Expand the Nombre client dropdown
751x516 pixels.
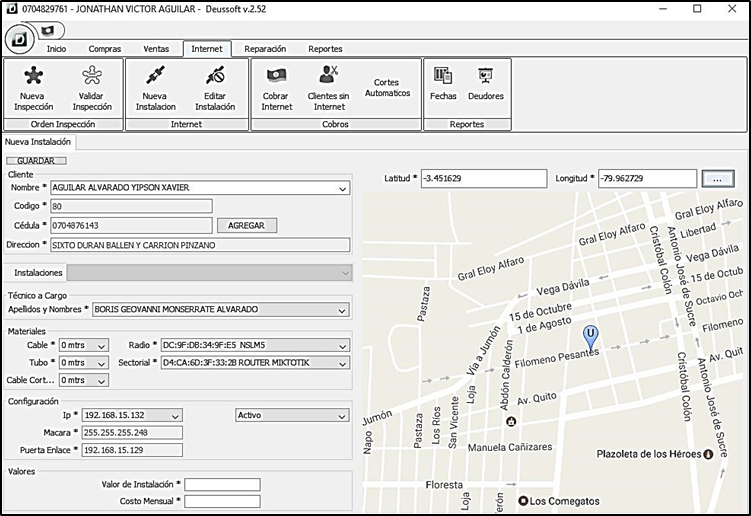pyautogui.click(x=343, y=187)
